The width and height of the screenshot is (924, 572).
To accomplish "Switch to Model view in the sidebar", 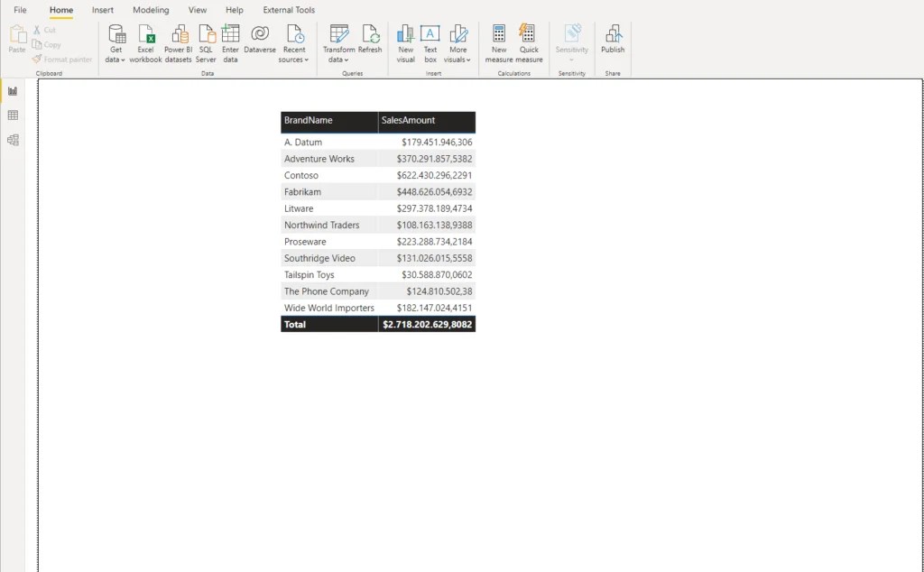I will coord(13,139).
